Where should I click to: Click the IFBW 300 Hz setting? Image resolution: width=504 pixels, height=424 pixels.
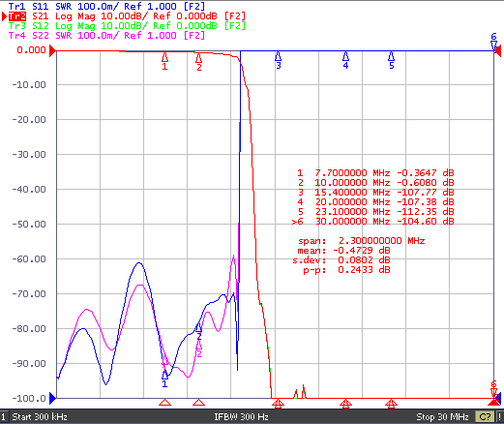(x=241, y=417)
